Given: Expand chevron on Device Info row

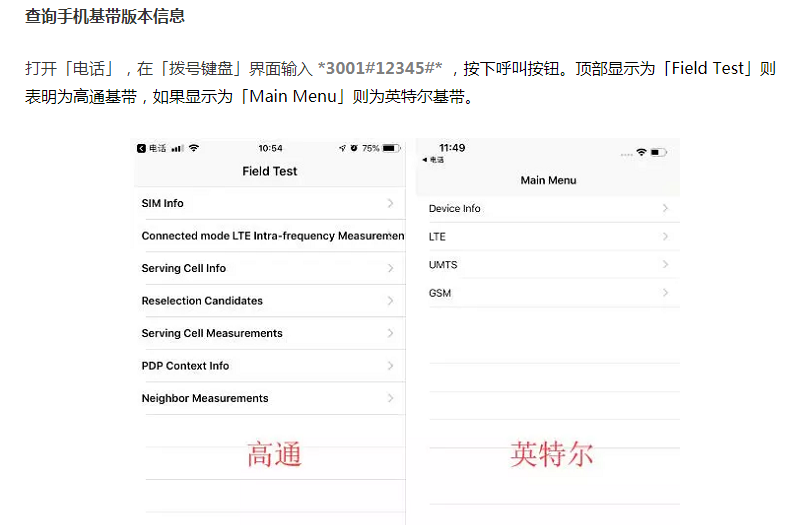Looking at the screenshot, I should point(665,208).
